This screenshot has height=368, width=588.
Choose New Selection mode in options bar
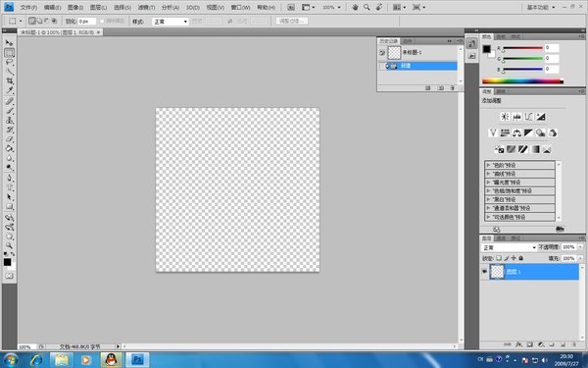tap(32, 21)
